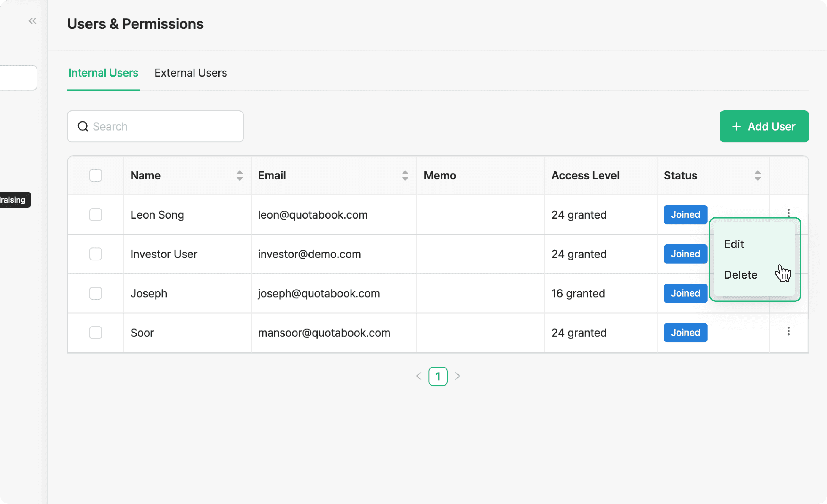Open the three-dot menu for Joseph

pos(788,293)
